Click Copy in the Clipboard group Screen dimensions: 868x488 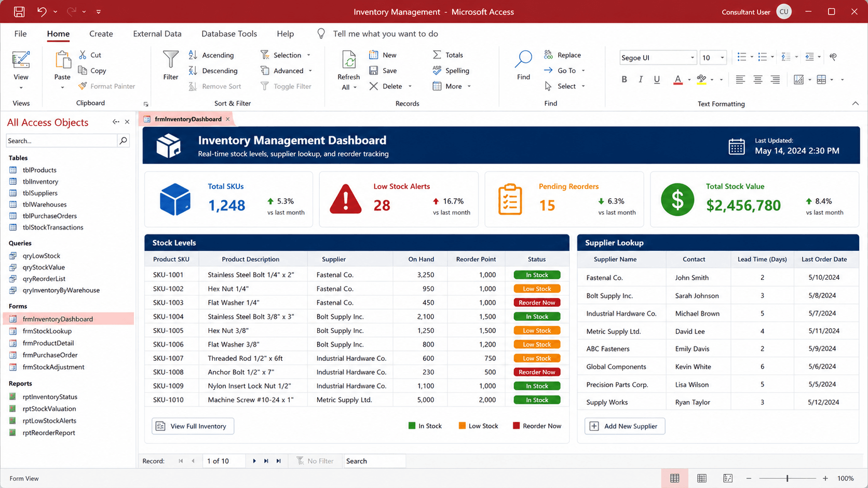point(92,71)
